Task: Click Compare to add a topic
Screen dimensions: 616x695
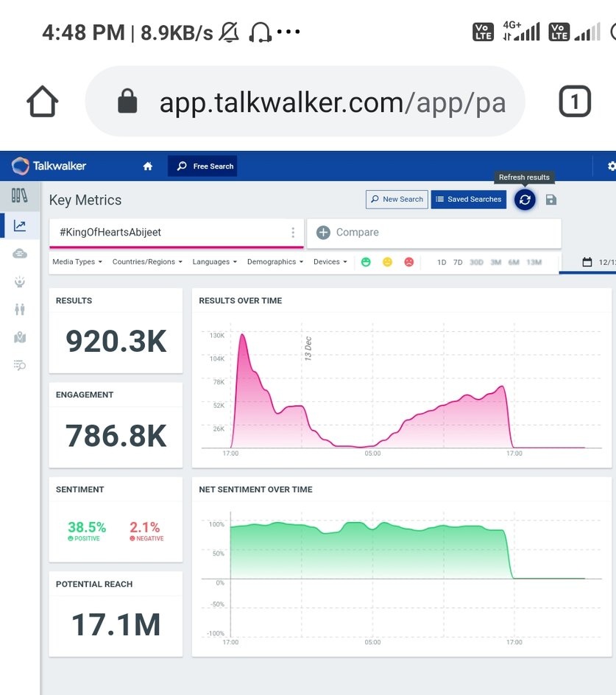Action: 433,233
